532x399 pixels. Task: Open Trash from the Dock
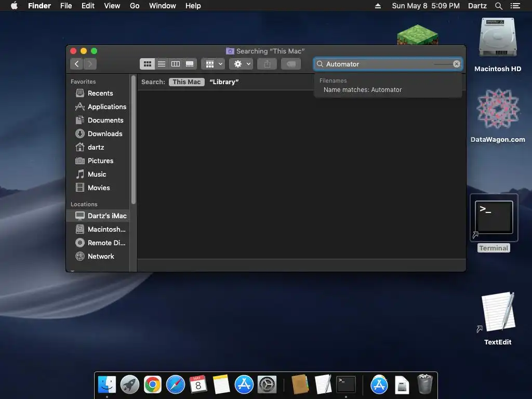(x=424, y=384)
